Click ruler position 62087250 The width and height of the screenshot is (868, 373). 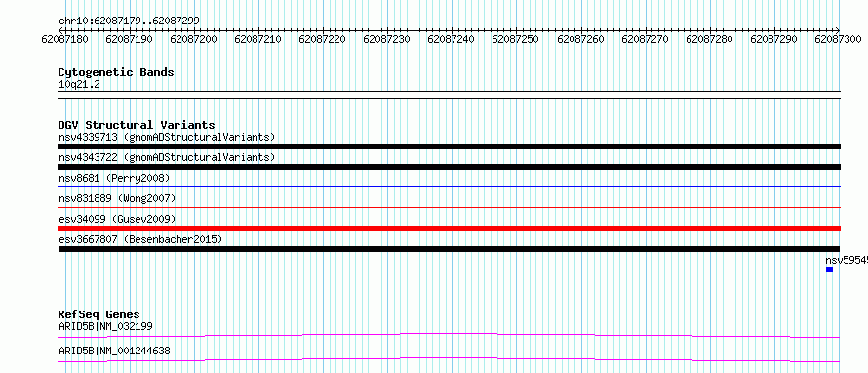[x=515, y=39]
